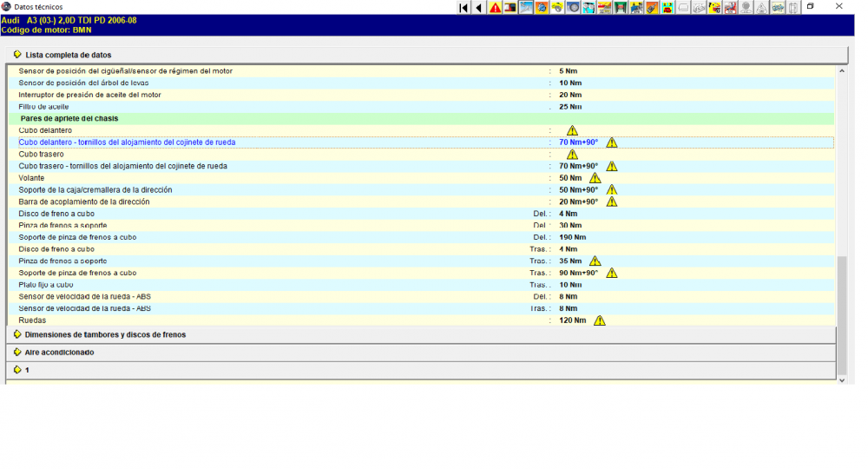This screenshot has width=868, height=469.
Task: Select the Plato fijo a cubo row
Action: click(421, 285)
